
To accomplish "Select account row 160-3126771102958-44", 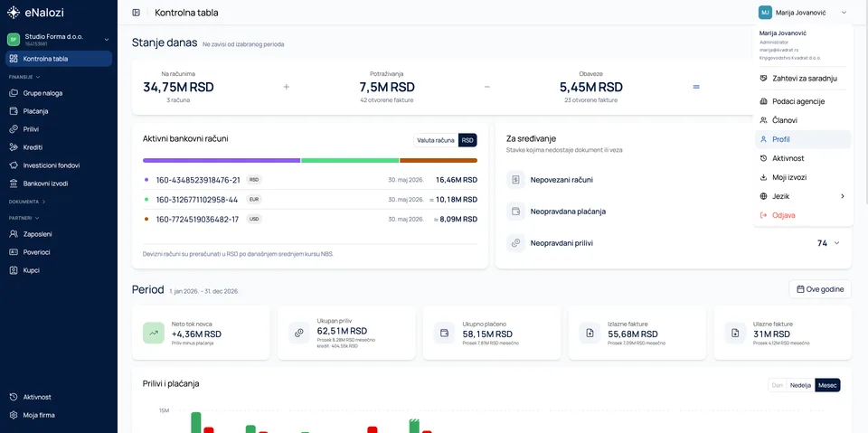I will pos(310,200).
